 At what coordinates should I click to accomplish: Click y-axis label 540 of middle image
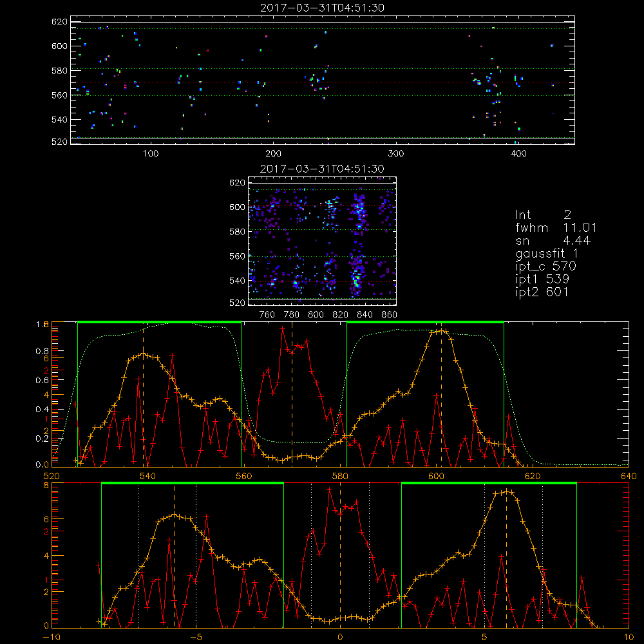coord(238,281)
